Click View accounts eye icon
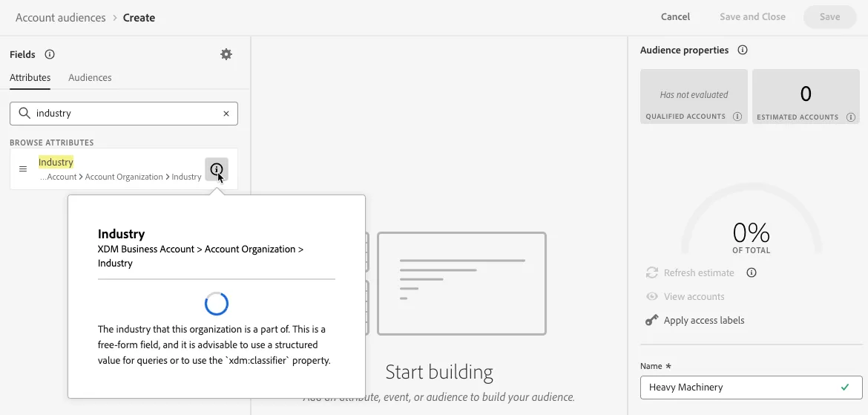 (652, 296)
